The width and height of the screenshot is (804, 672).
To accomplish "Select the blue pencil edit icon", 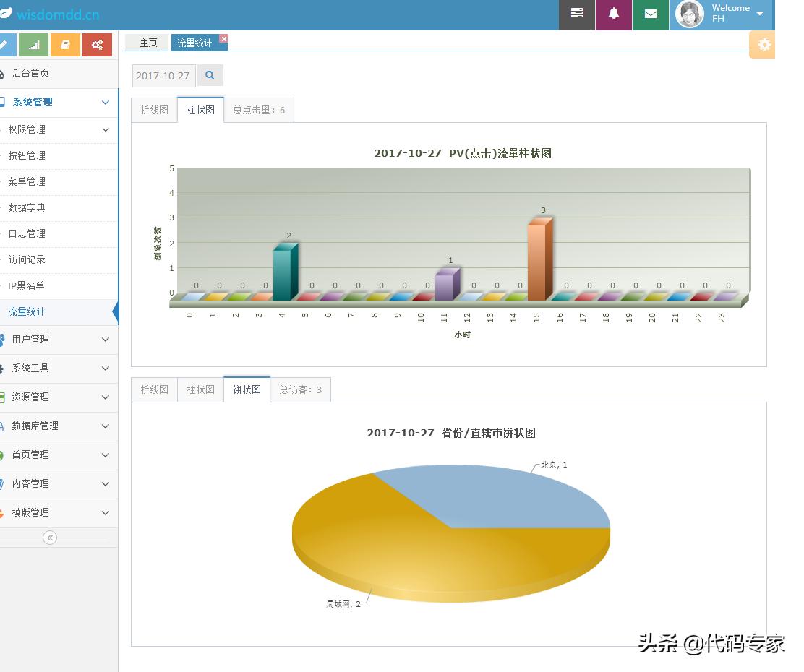I will (7, 44).
